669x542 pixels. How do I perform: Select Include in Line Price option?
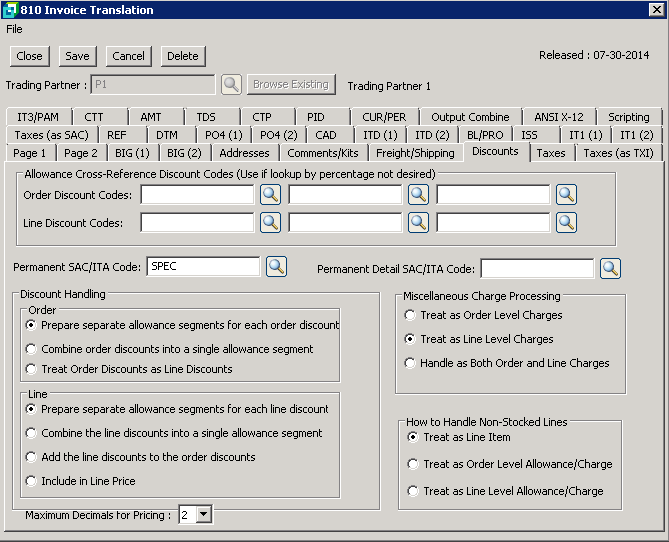[32, 481]
